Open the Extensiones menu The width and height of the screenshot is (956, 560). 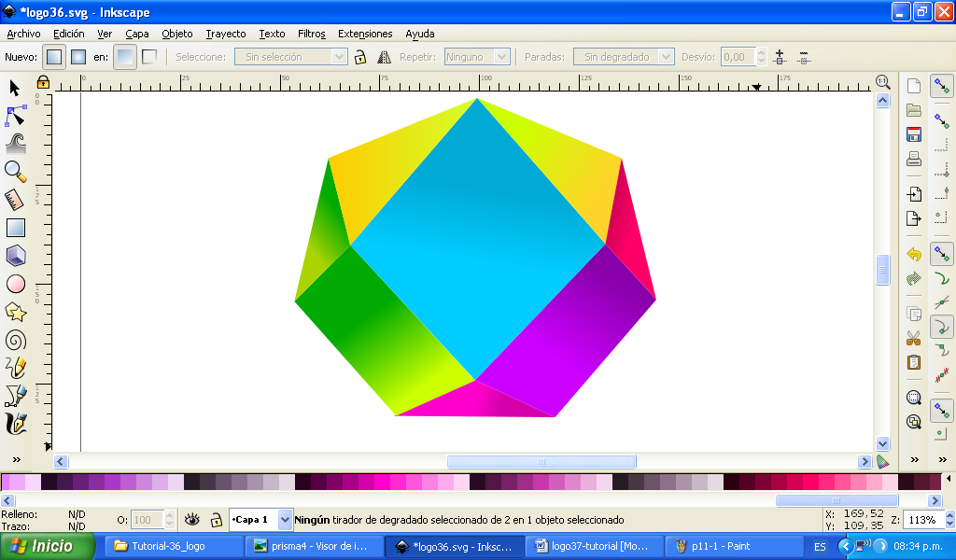tap(365, 34)
